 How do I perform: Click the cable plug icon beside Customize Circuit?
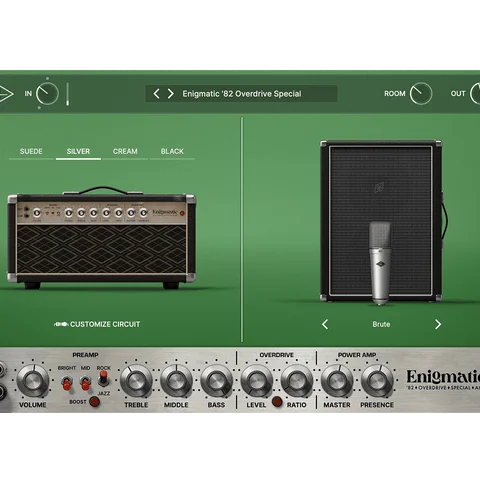coord(61,324)
